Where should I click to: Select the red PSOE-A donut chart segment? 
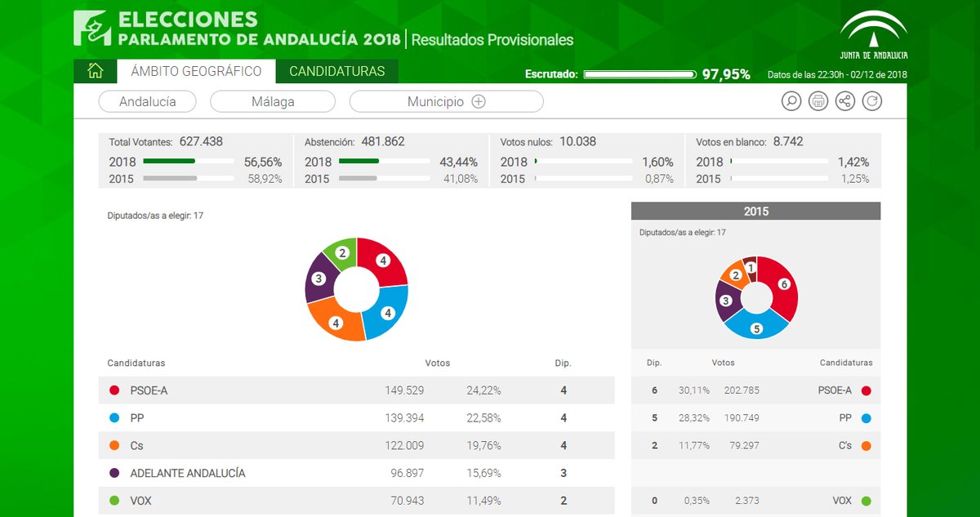[x=385, y=261]
